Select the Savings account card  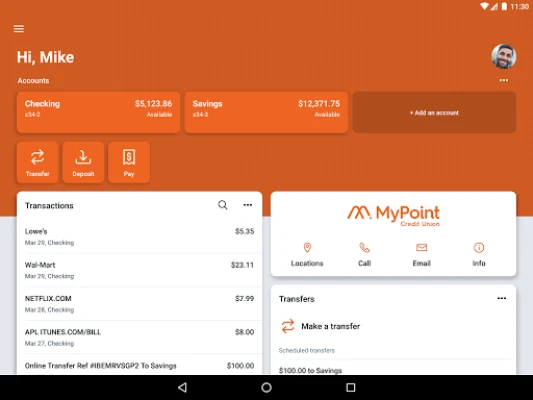coord(266,112)
